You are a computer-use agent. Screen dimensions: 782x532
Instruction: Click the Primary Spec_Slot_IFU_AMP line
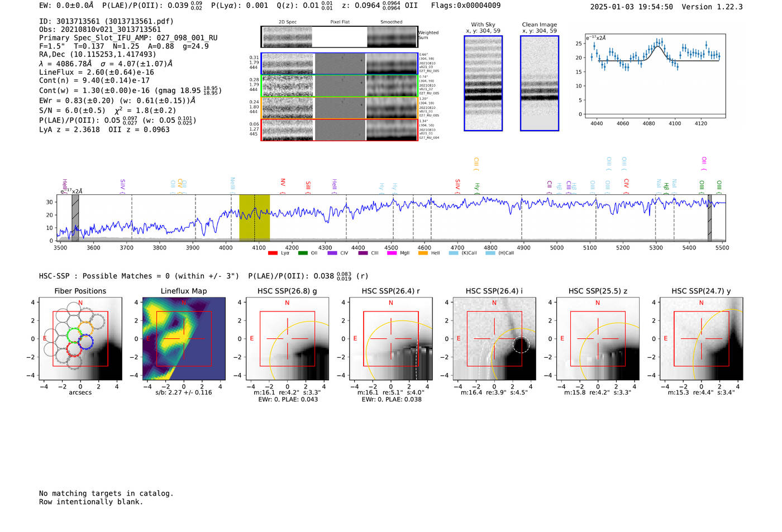[128, 38]
